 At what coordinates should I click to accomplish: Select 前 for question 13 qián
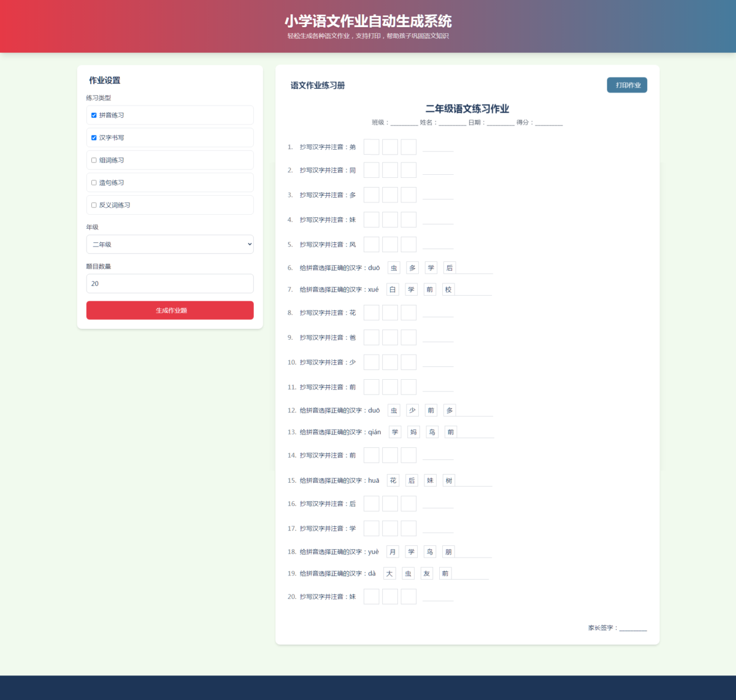pyautogui.click(x=451, y=433)
